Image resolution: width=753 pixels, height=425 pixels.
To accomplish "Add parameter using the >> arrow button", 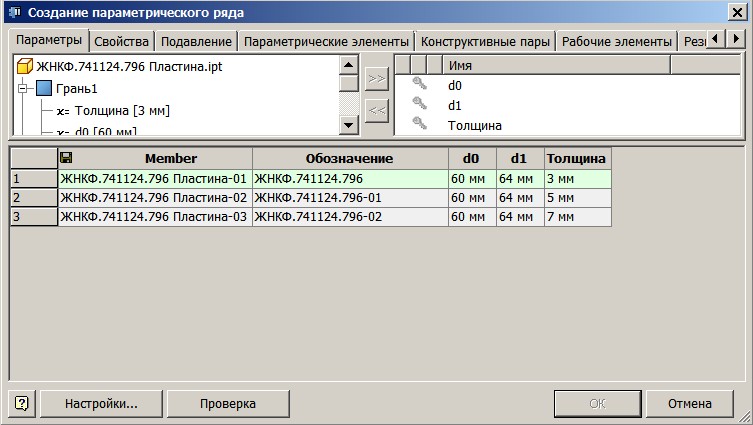I will pos(376,78).
